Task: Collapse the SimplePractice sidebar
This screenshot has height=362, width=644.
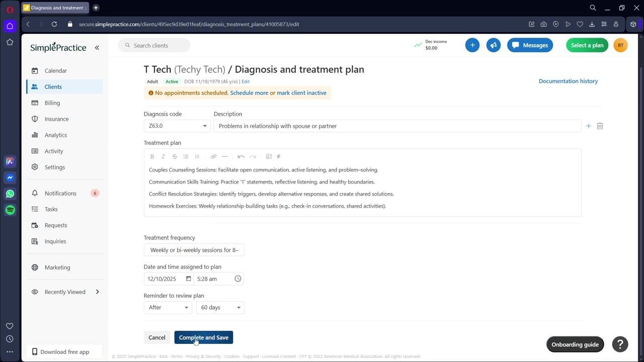Action: (x=97, y=48)
